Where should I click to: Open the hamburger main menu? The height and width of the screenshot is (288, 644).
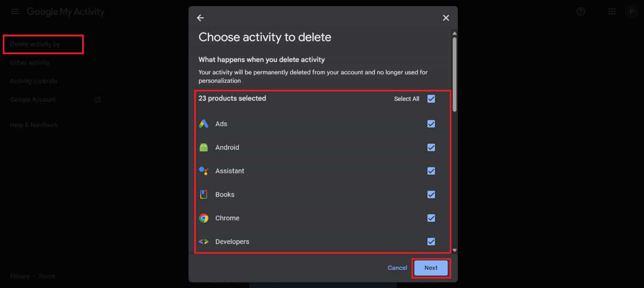click(15, 12)
